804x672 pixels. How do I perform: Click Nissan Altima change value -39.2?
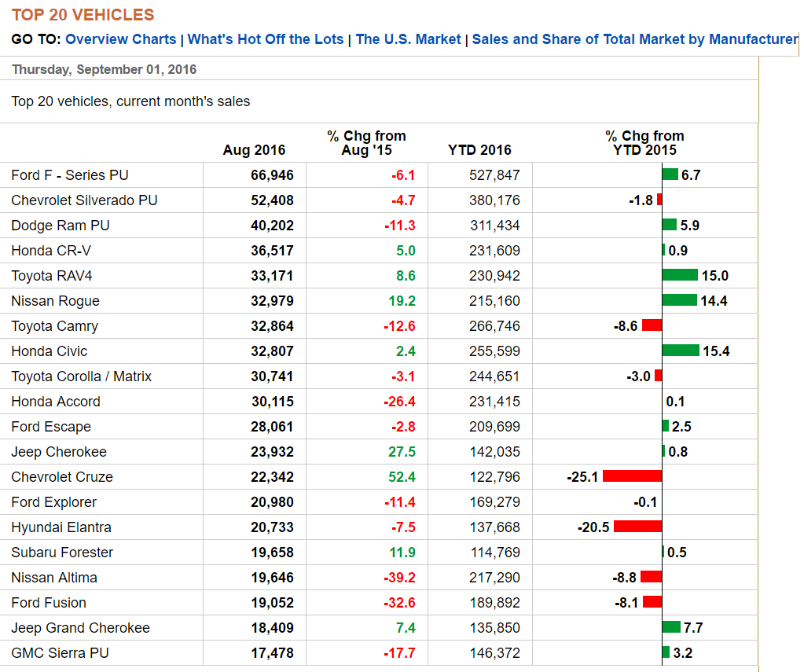(399, 577)
